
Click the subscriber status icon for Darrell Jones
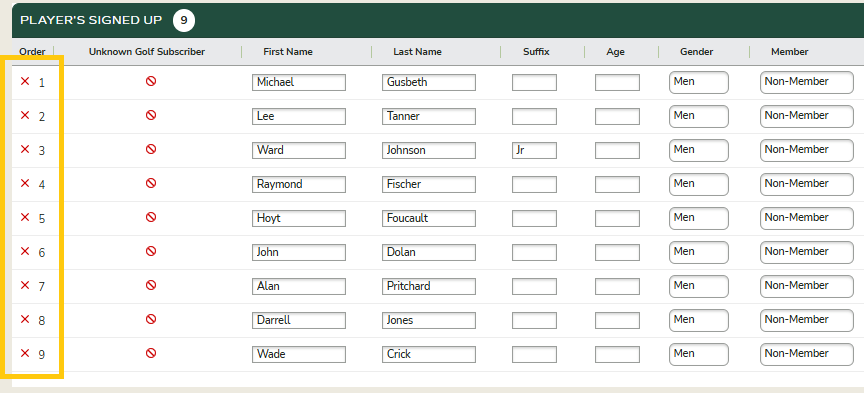pos(151,319)
